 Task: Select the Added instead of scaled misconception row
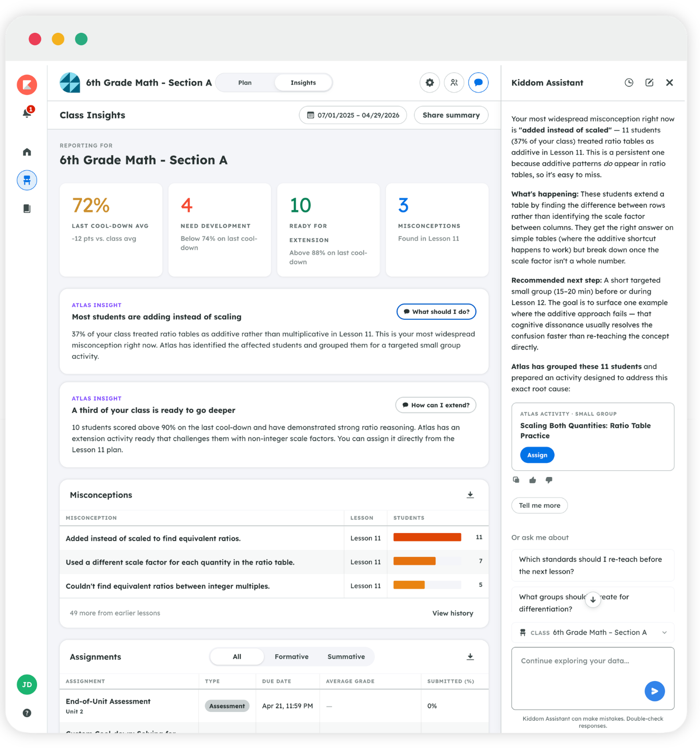coord(274,538)
